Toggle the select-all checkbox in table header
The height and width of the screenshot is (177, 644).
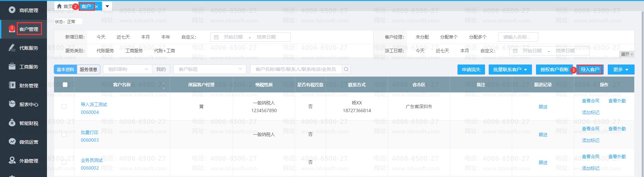coord(65,85)
